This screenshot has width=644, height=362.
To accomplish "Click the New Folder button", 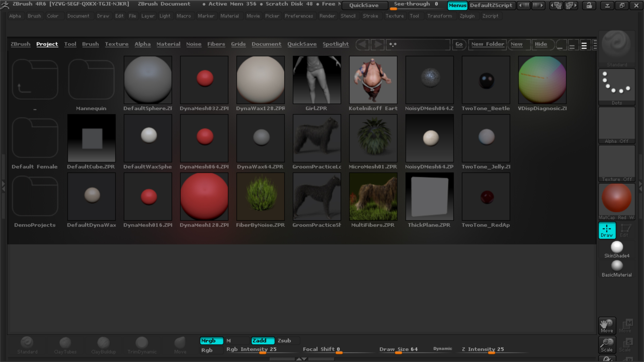I will pyautogui.click(x=487, y=44).
